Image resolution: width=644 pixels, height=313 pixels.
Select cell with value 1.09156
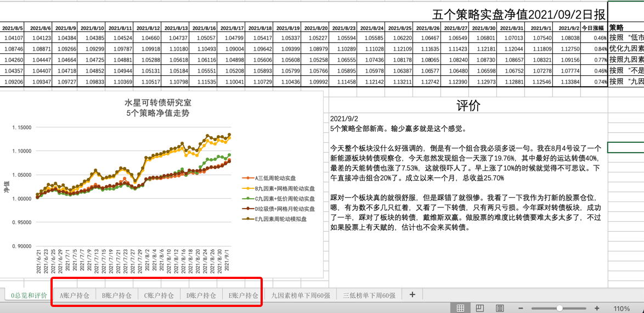(567, 60)
